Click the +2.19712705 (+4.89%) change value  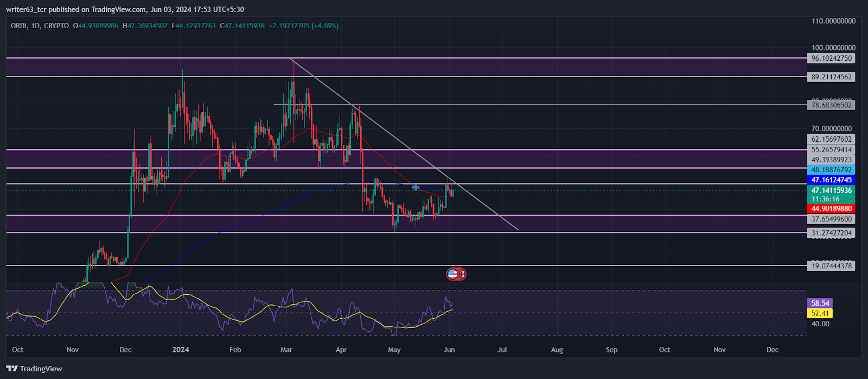click(304, 26)
